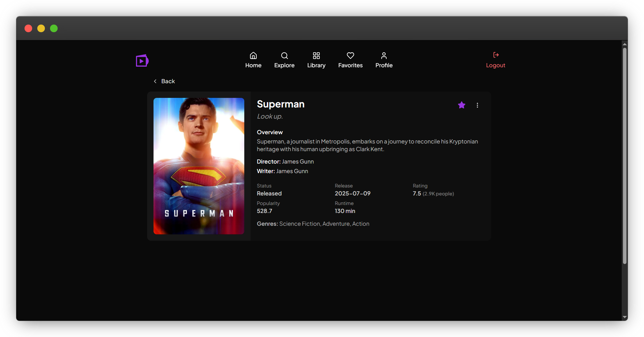The height and width of the screenshot is (337, 644).
Task: Click writer name James Gunn
Action: (292, 171)
